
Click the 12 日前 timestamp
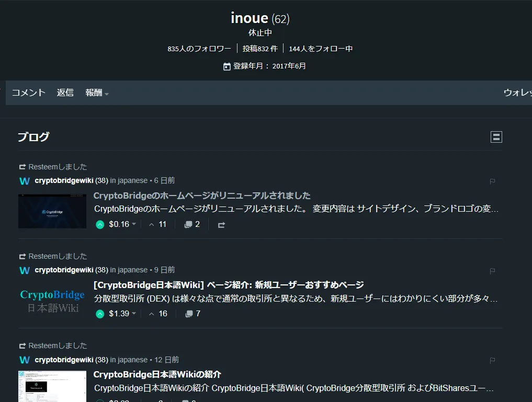coord(166,360)
